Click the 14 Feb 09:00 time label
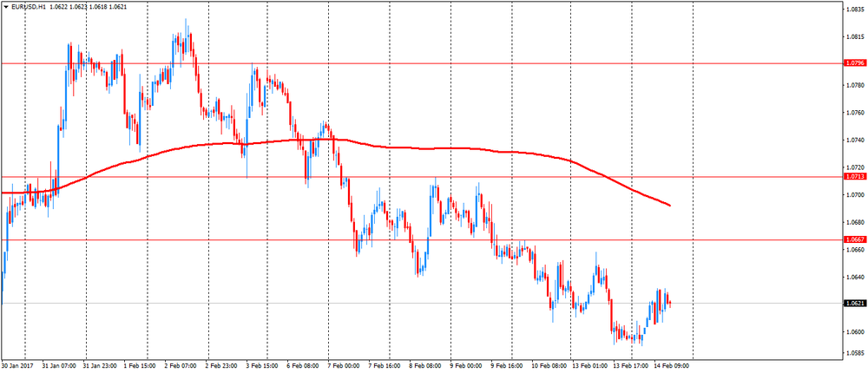This screenshot has width=868, height=373. [671, 366]
